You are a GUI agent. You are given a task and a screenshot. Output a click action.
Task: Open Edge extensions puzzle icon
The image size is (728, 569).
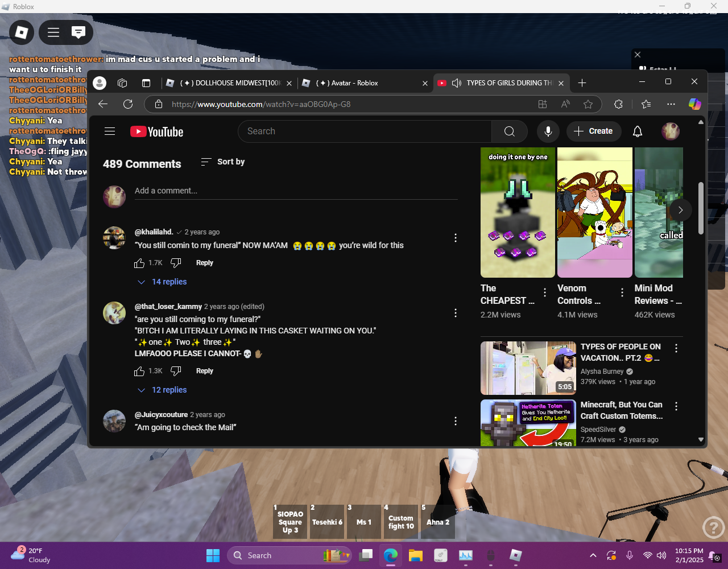pyautogui.click(x=619, y=104)
